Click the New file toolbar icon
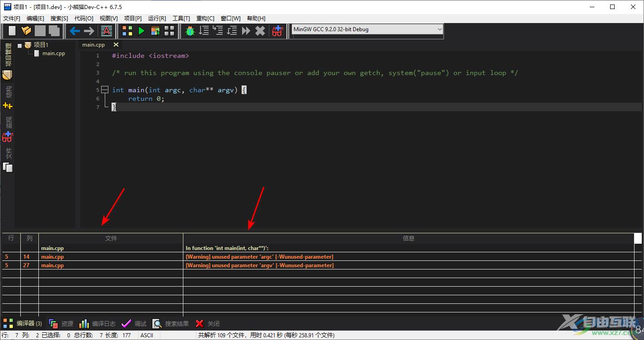 12,31
